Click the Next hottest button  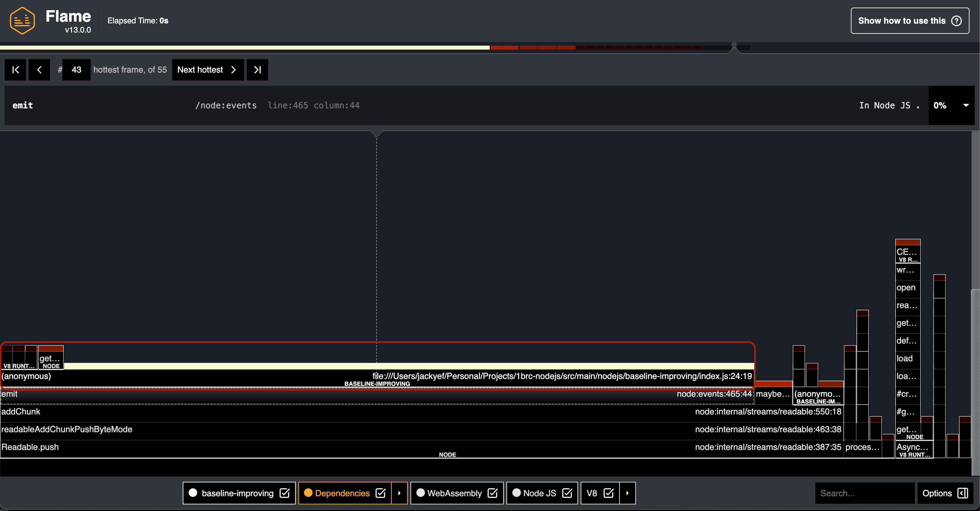[209, 69]
